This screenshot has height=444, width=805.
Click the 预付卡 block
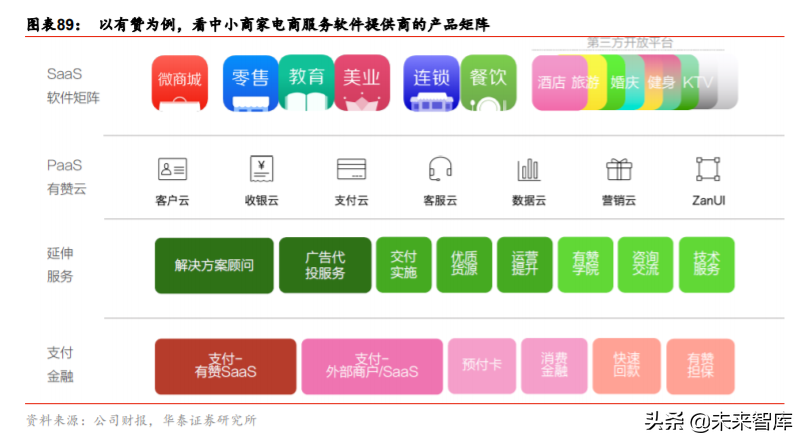(482, 366)
